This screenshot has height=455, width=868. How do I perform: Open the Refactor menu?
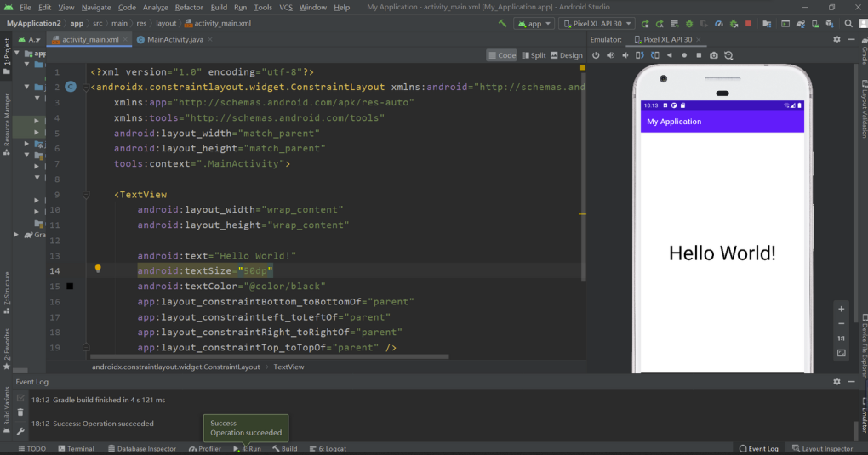(x=189, y=7)
